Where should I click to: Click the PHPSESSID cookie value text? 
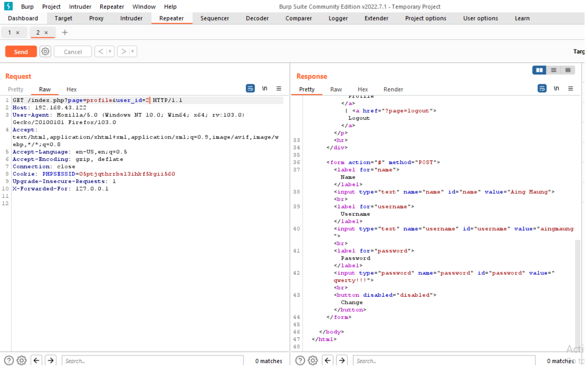tap(127, 174)
